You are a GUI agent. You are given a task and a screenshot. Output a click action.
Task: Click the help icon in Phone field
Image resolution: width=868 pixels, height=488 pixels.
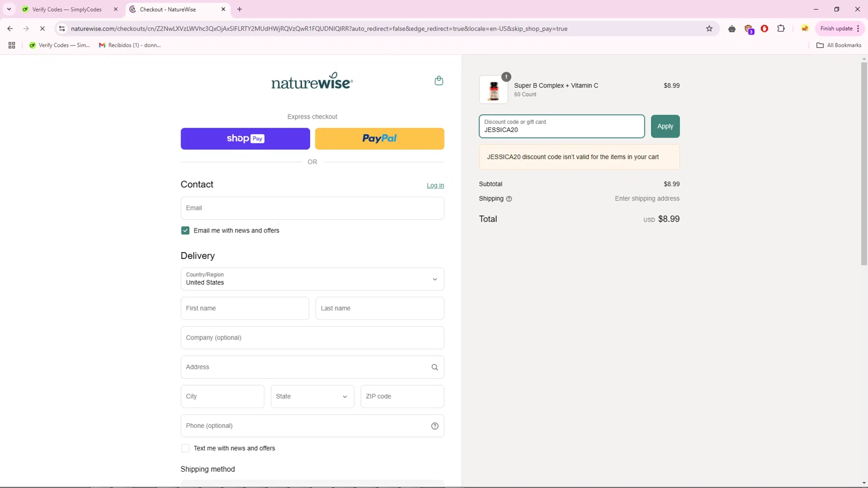tap(435, 426)
